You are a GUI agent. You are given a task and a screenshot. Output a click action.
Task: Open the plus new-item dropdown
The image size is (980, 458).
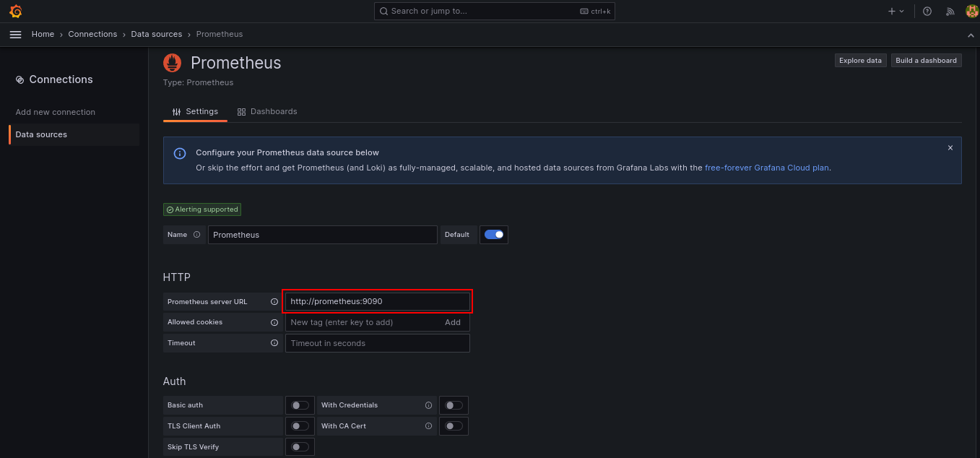[896, 11]
